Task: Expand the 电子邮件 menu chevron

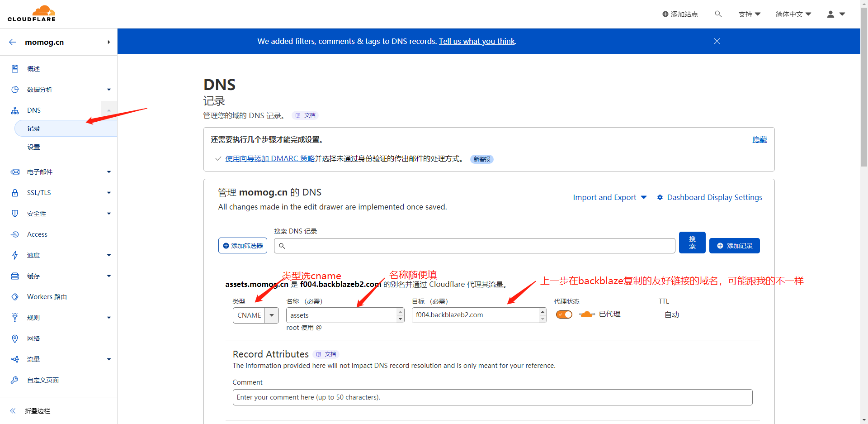Action: click(109, 172)
